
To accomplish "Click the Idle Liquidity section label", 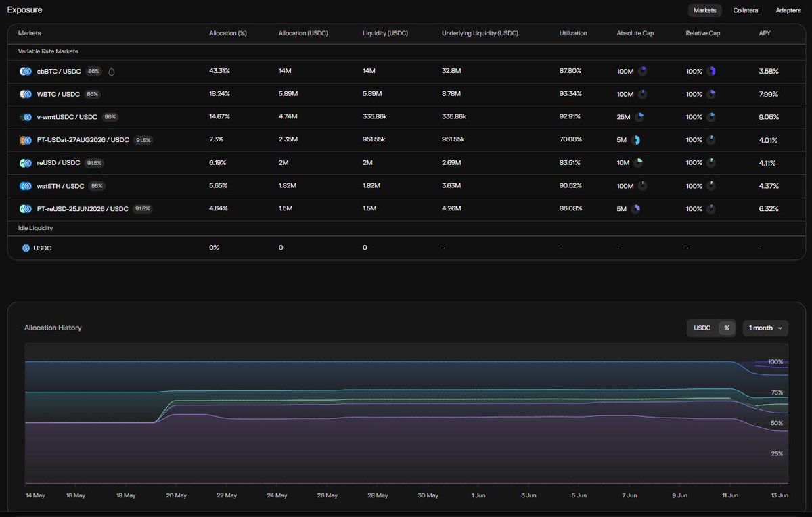I will click(x=35, y=229).
